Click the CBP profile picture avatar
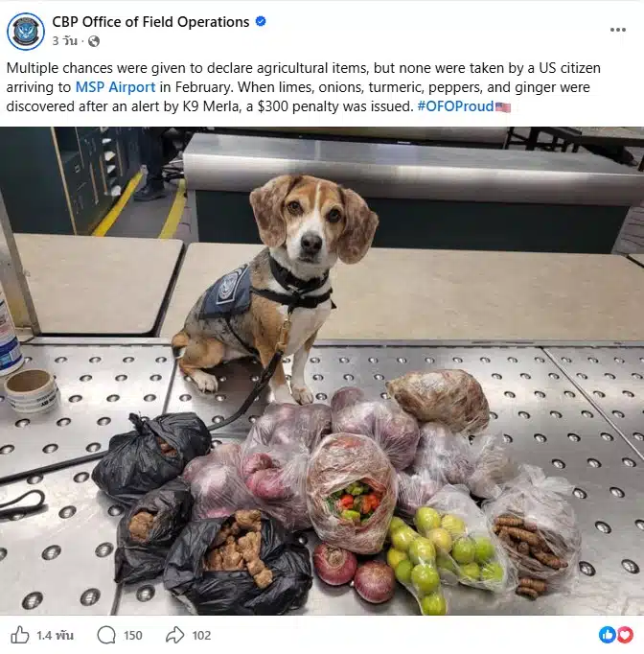This screenshot has width=644, height=654. pyautogui.click(x=26, y=32)
